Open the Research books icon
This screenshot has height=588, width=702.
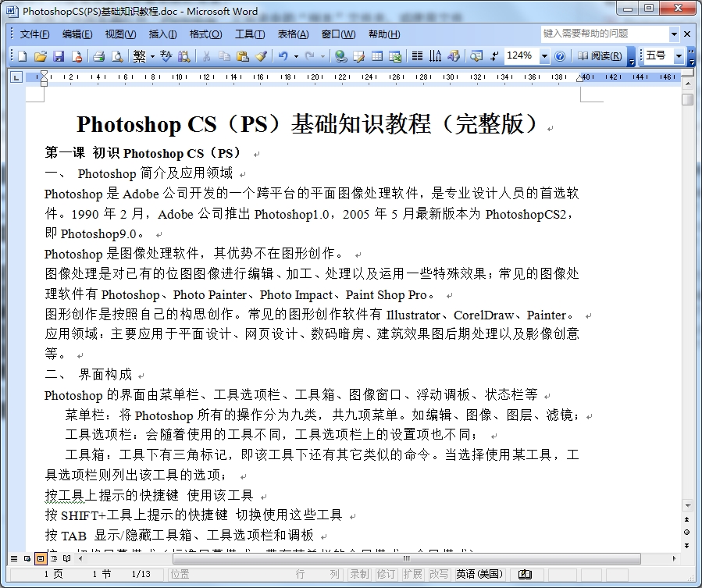184,56
